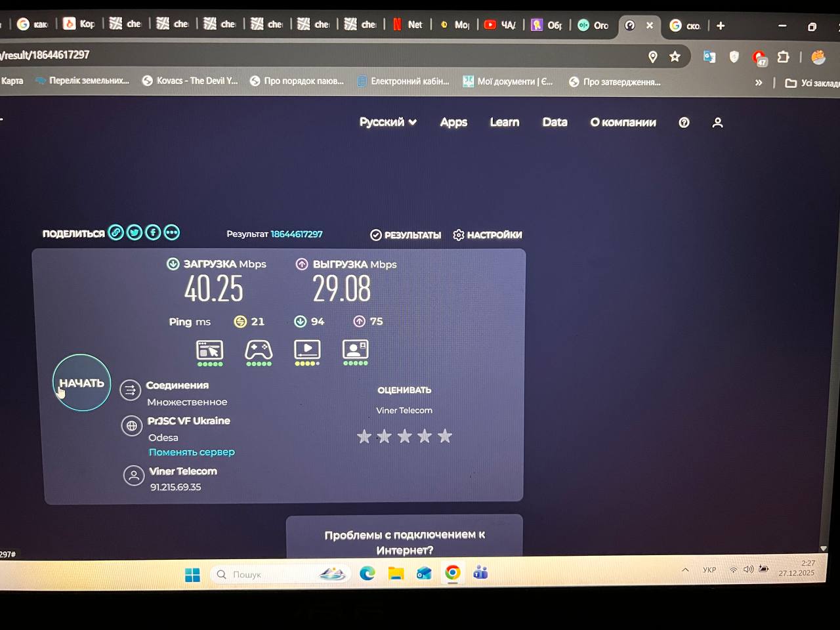The width and height of the screenshot is (840, 630).
Task: Close the active Speedtest tab
Action: pyautogui.click(x=649, y=25)
